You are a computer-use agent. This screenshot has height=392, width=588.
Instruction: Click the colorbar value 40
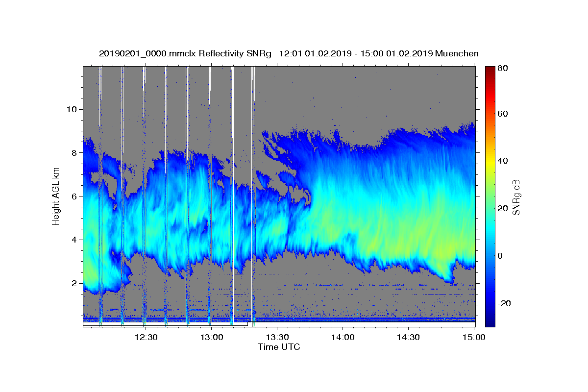click(504, 161)
